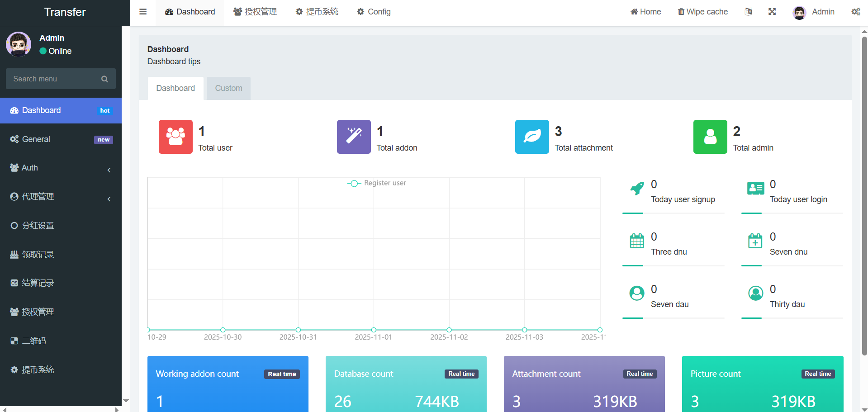Click the Home link in header
The width and height of the screenshot is (868, 412).
645,12
